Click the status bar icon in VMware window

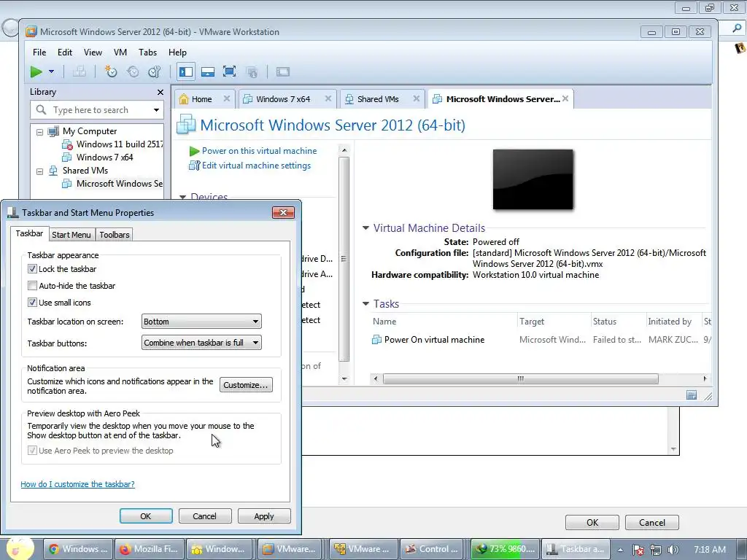click(692, 395)
